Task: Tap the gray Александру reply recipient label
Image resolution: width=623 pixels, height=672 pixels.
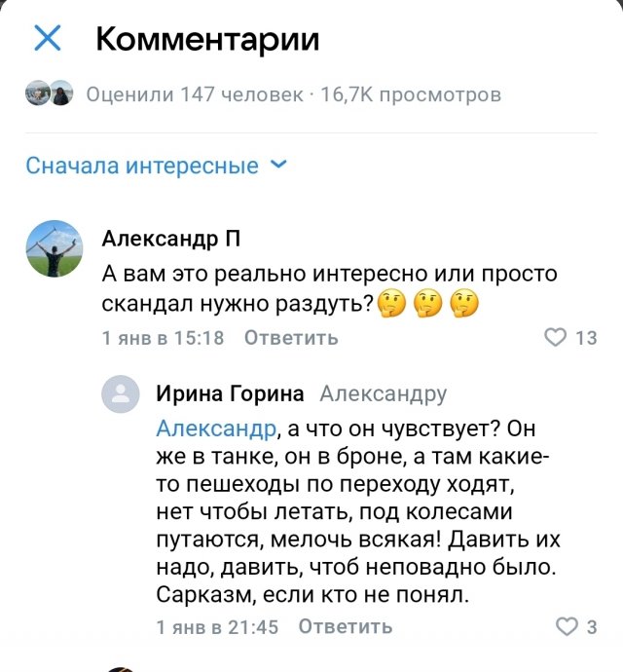Action: coord(383,393)
